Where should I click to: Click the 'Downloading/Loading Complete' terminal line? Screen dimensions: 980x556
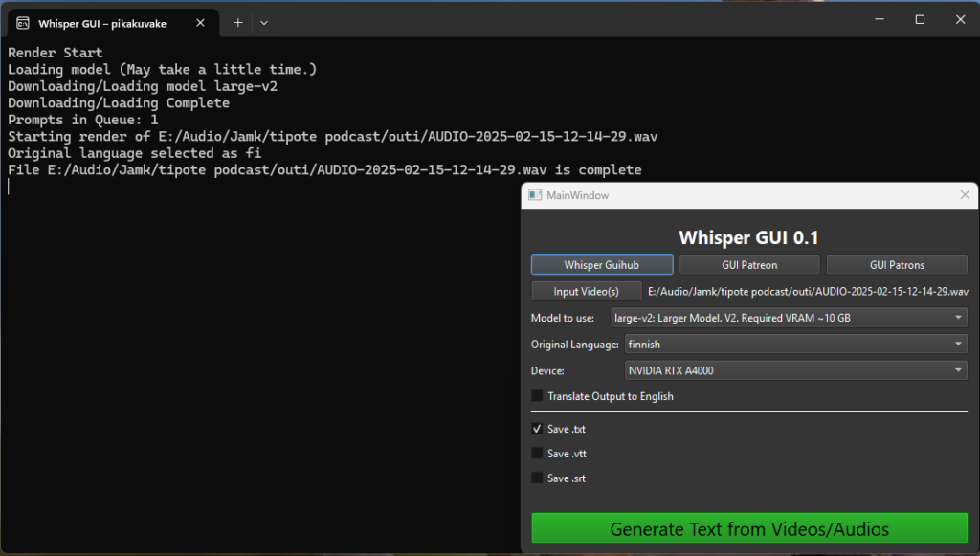pos(119,102)
